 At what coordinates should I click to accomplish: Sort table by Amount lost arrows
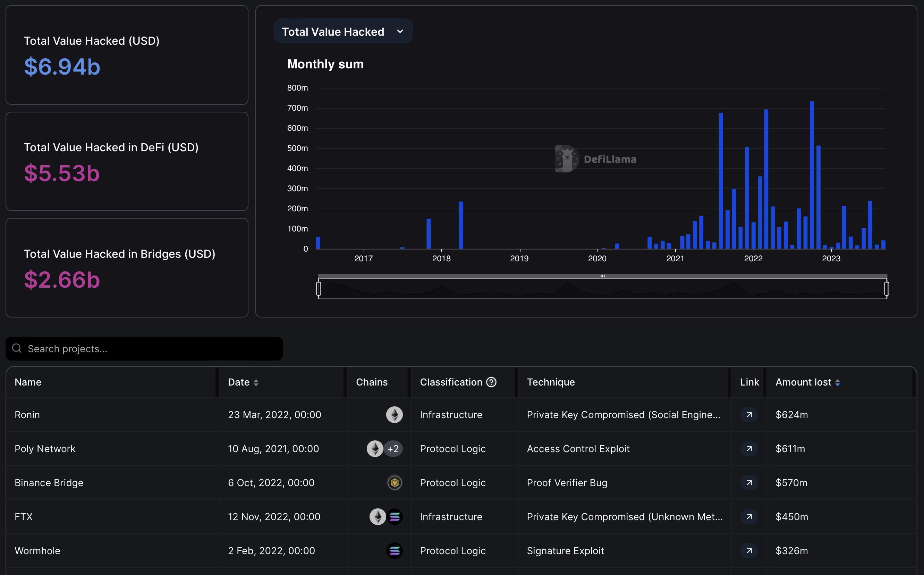[x=837, y=382]
